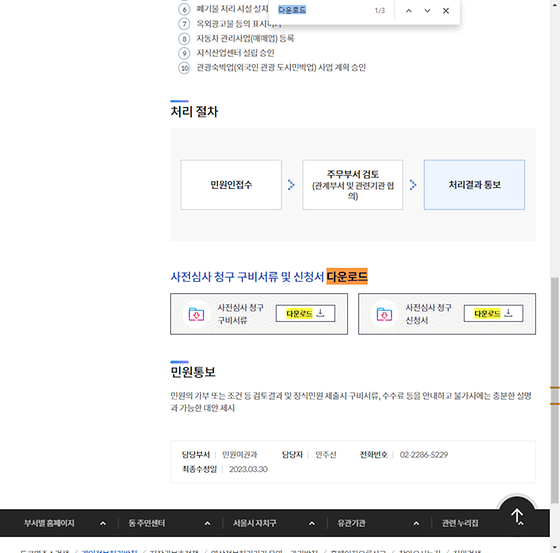This screenshot has height=553, width=560.
Task: Click the scroll-to-top arrow button
Action: tap(517, 515)
